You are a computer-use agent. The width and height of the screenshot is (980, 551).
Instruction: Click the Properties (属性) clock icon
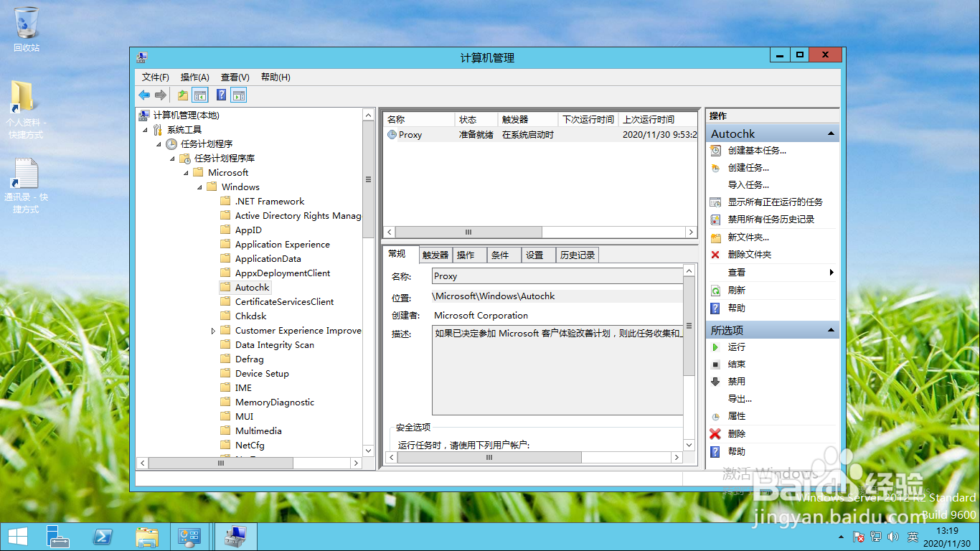pos(715,416)
